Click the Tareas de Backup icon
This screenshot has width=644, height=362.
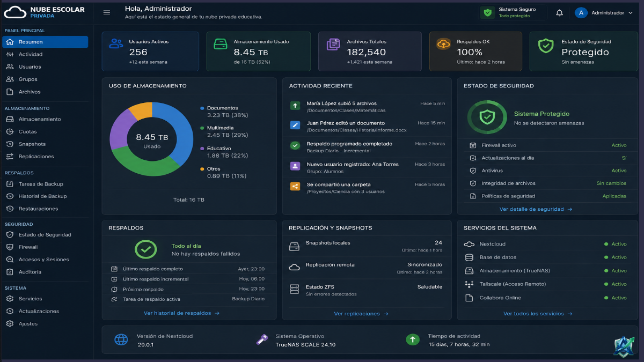[x=10, y=184]
